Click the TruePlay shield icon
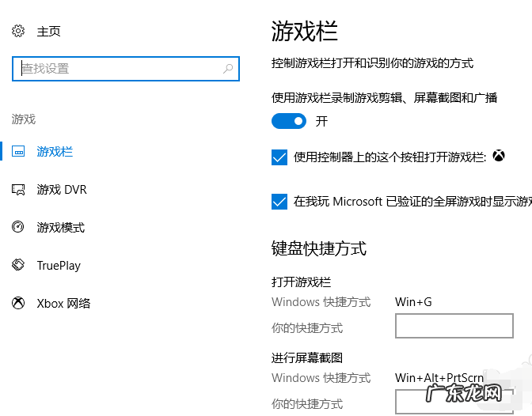Image resolution: width=532 pixels, height=416 pixels. click(x=18, y=265)
